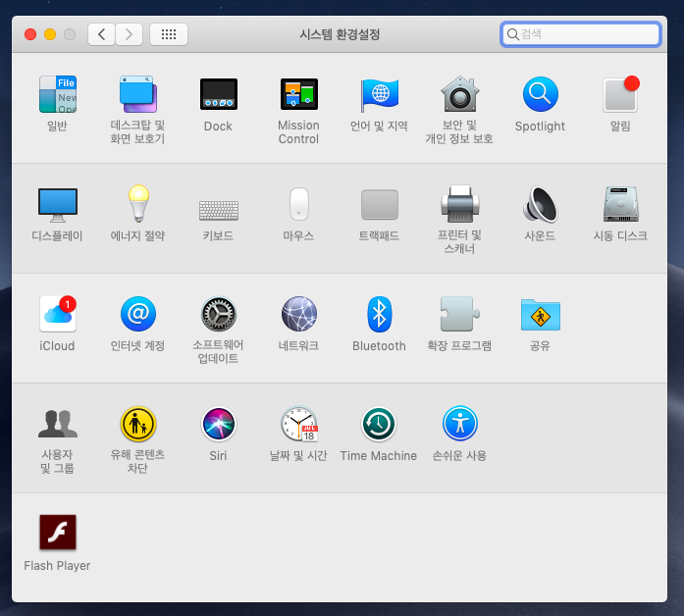Open Flash Player preference pane
Image resolution: width=684 pixels, height=616 pixels.
tap(58, 533)
